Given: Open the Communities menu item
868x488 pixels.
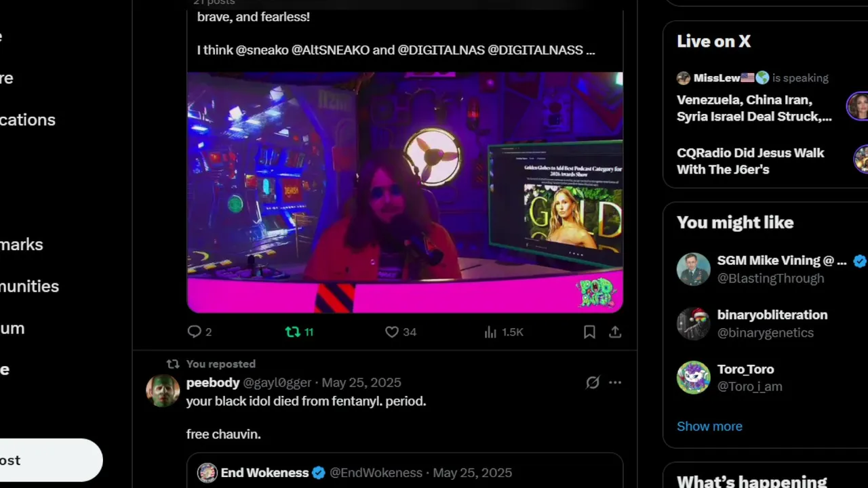Looking at the screenshot, I should pyautogui.click(x=29, y=287).
